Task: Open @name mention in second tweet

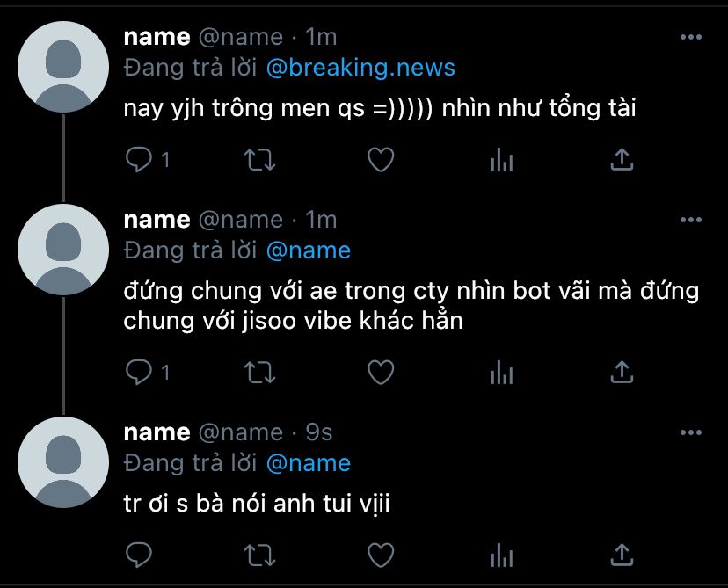Action: coord(309,250)
